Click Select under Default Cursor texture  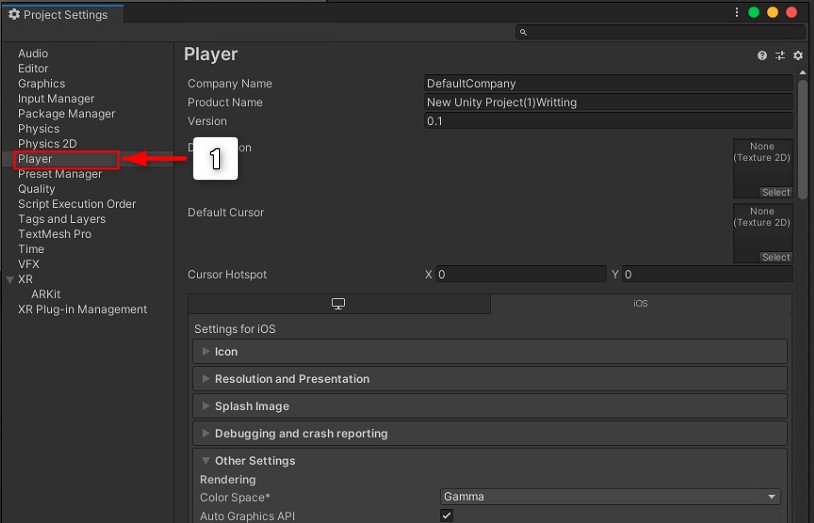776,257
